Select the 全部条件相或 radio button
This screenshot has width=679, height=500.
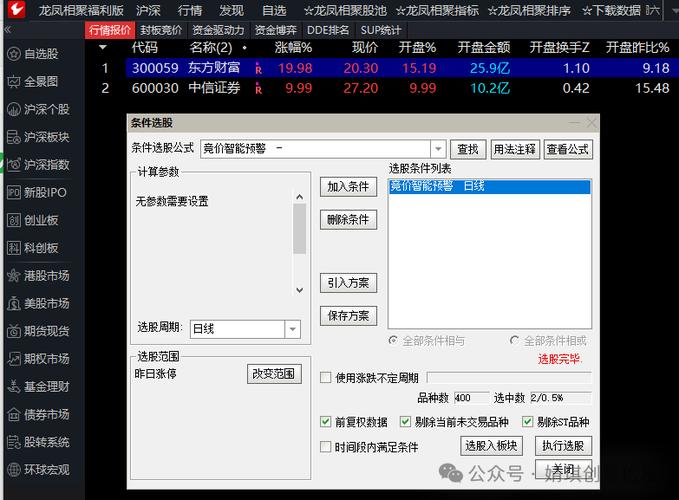pos(514,340)
